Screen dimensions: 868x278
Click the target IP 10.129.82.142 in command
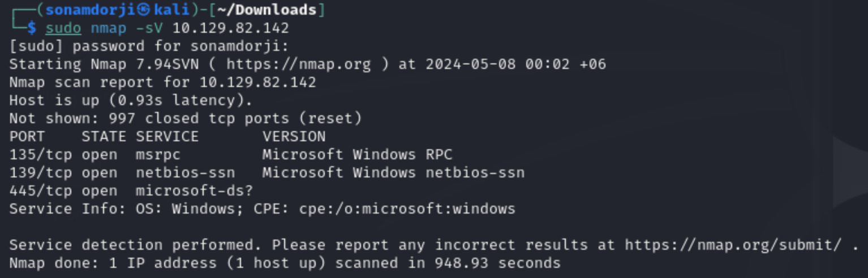click(231, 28)
